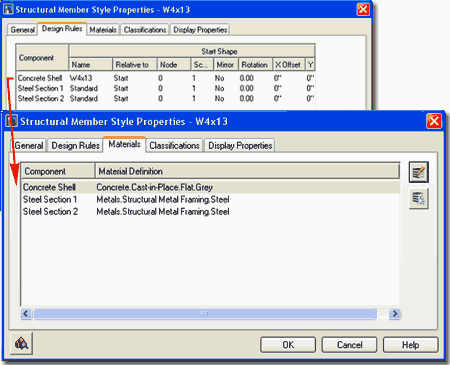Click Steel Section 1's Metals.Structural Metal Framing.Steel
This screenshot has height=365, width=450.
coord(163,199)
